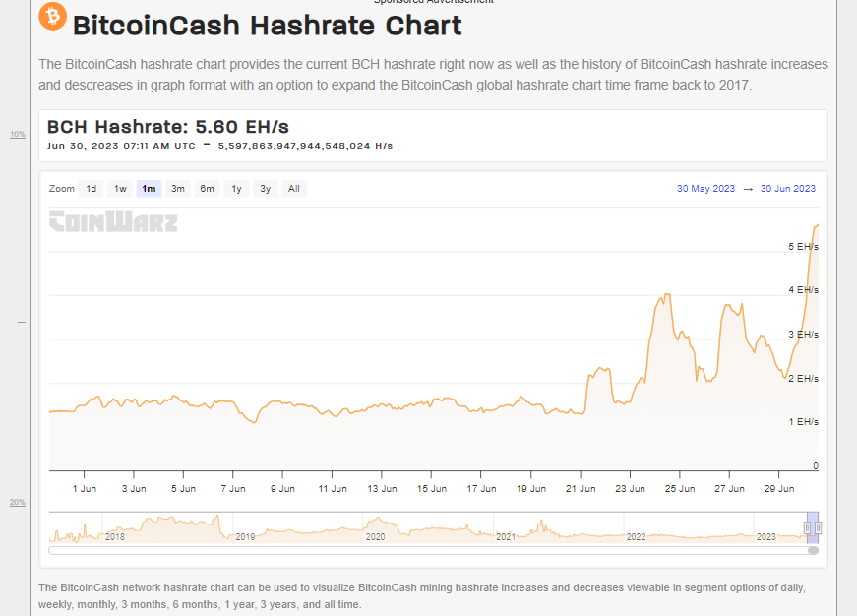
Task: Select the 1w zoom range
Action: tap(120, 189)
